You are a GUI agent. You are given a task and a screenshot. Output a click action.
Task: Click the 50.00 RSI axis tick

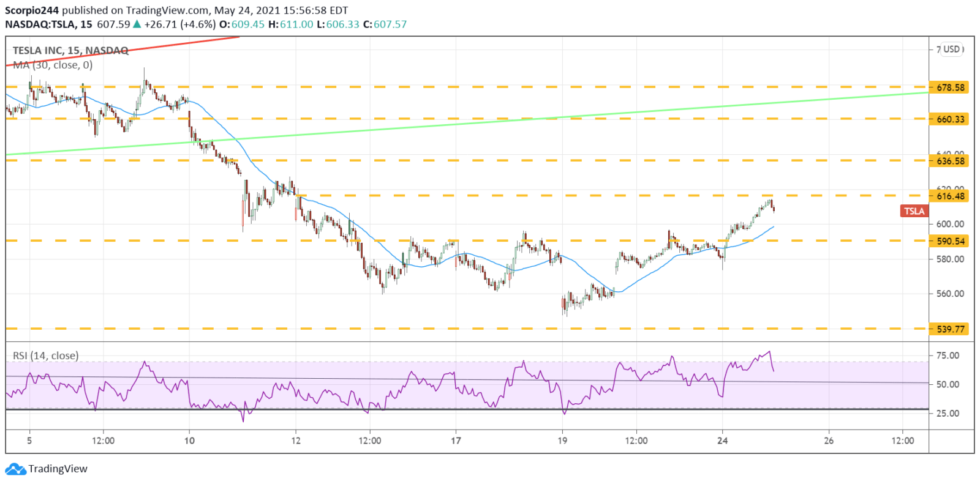pyautogui.click(x=948, y=384)
